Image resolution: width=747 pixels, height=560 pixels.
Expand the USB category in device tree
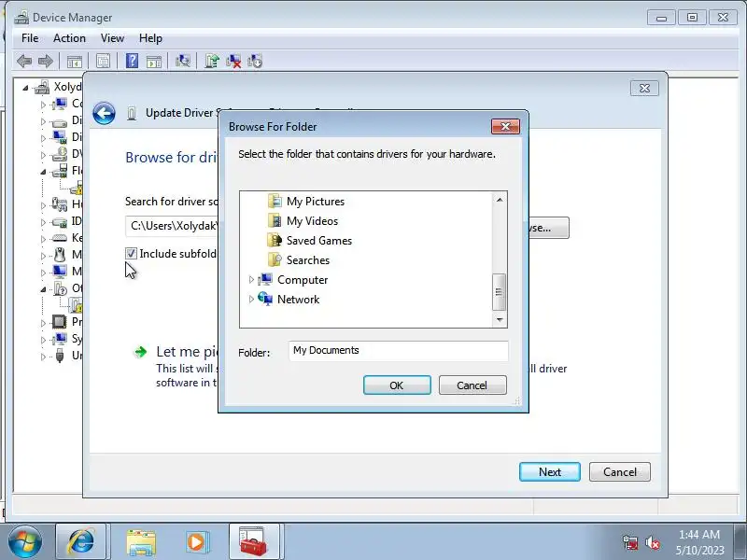43,357
